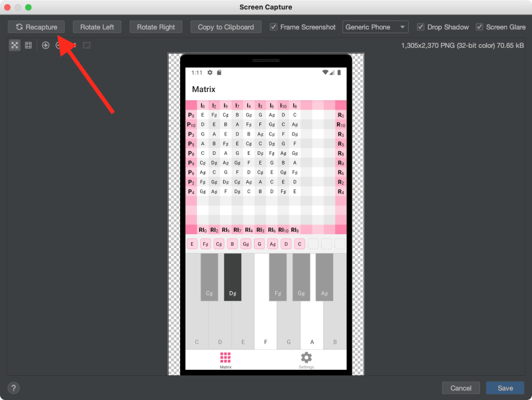Tap the F♯ black piano key
532x400 pixels.
(278, 277)
